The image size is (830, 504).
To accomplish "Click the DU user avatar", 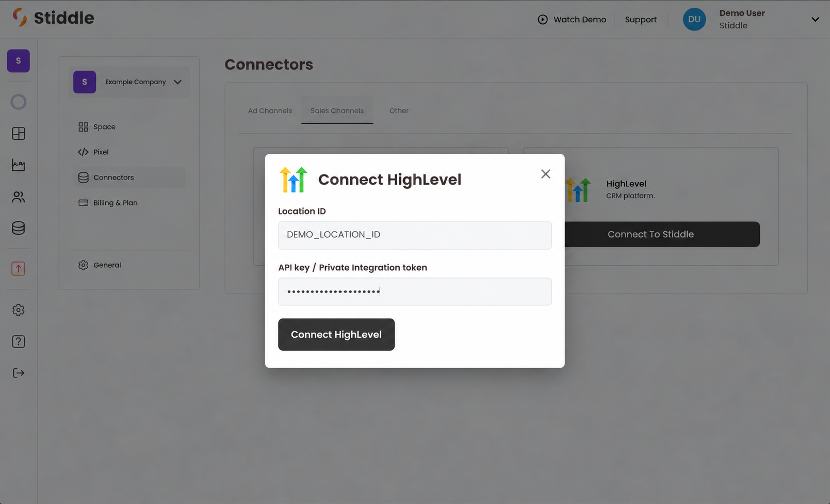I will tap(694, 19).
